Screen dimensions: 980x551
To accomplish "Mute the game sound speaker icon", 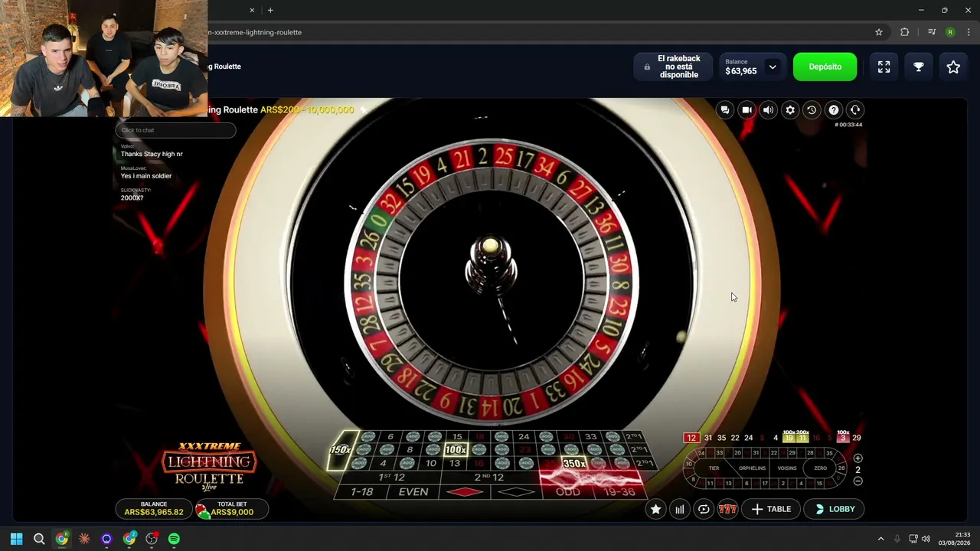I will point(769,110).
